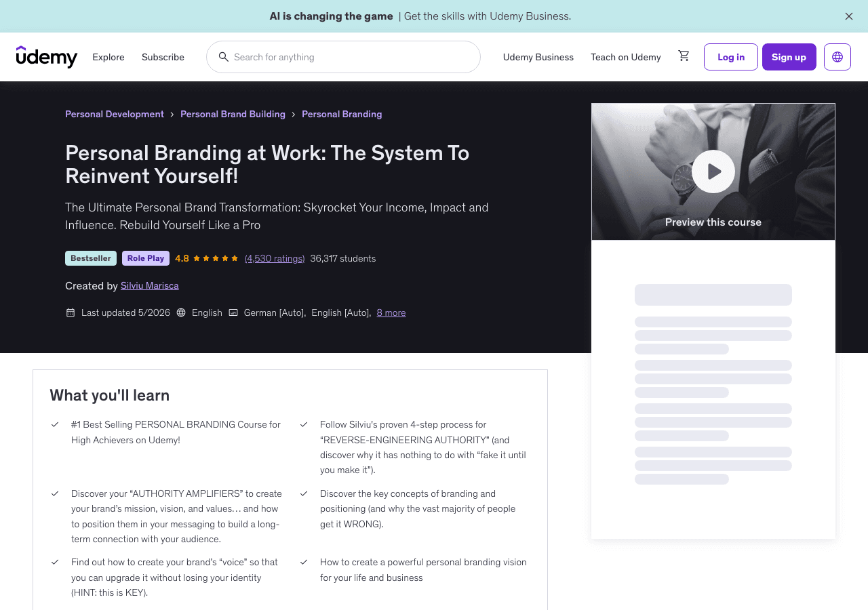
Task: Click the English [Auto] subtitle text
Action: (x=341, y=312)
